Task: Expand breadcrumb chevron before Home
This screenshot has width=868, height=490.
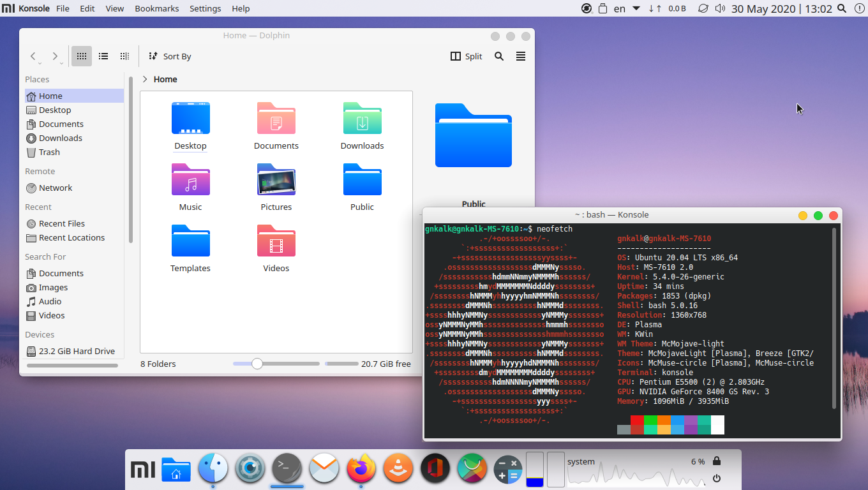Action: tap(145, 79)
